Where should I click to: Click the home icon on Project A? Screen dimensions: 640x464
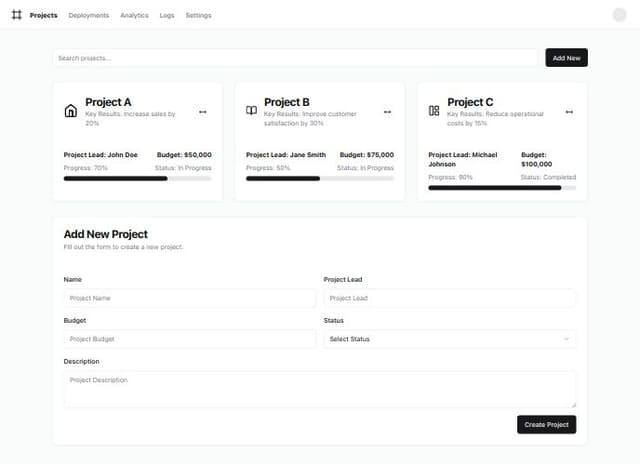click(x=70, y=111)
